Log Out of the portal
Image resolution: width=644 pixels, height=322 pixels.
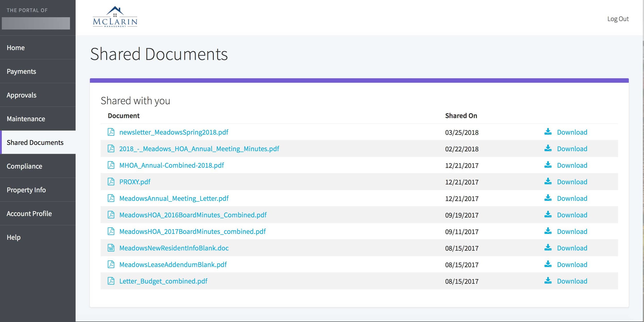tap(618, 19)
